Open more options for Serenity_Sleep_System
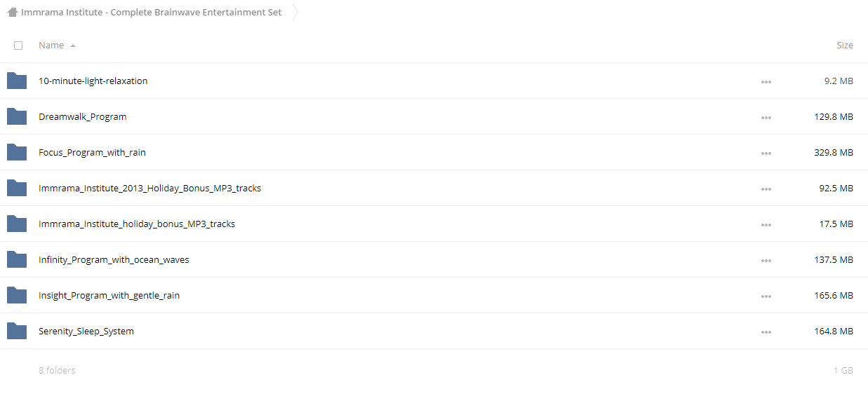This screenshot has width=868, height=396. pos(766,332)
